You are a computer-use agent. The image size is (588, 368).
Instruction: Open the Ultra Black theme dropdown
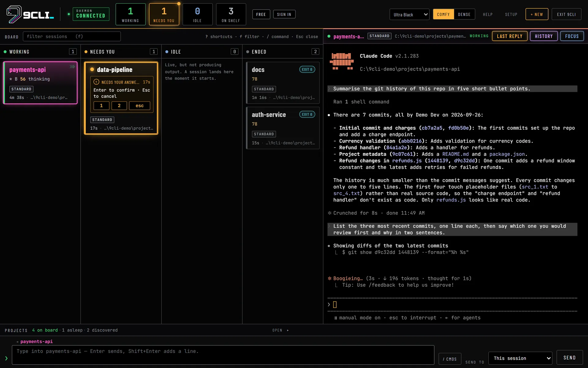pyautogui.click(x=409, y=14)
